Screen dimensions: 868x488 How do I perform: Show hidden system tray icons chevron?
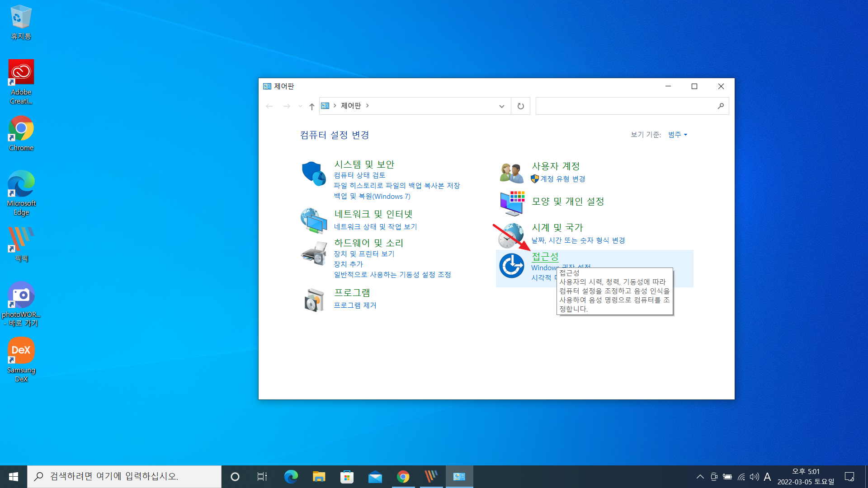click(x=700, y=477)
